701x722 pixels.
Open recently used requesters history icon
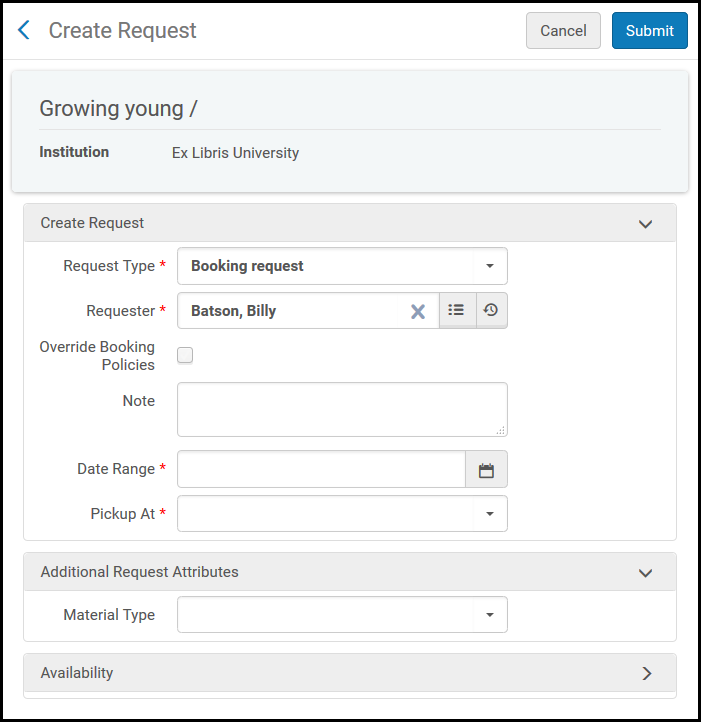[491, 311]
